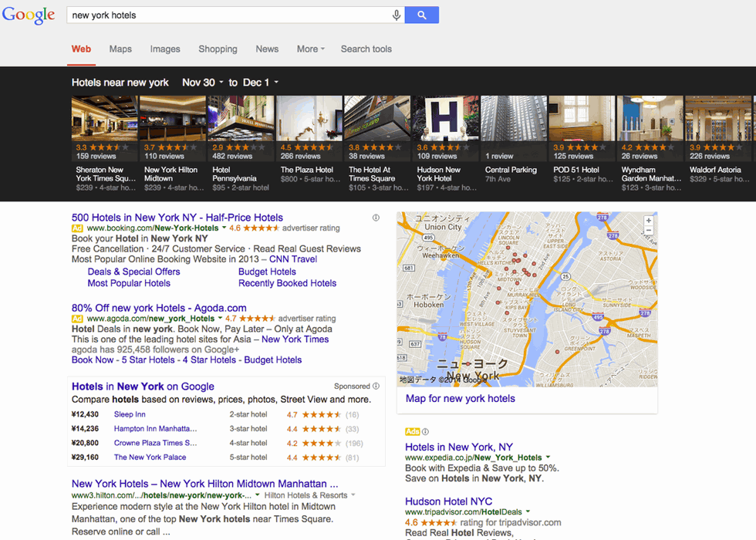Open The Plaza Hotel photo card
Viewport: 756px width, 540px height.
point(309,118)
